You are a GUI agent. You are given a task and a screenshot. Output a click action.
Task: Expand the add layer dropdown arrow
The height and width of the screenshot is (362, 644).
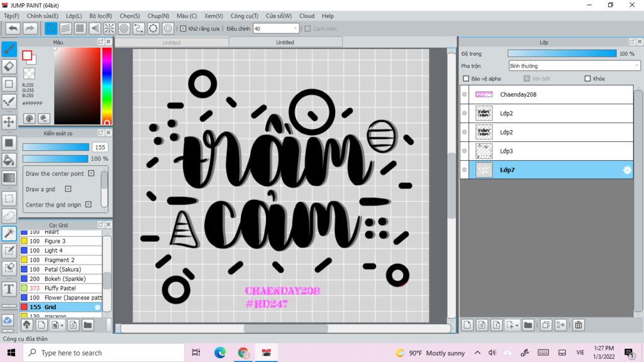[x=517, y=325]
